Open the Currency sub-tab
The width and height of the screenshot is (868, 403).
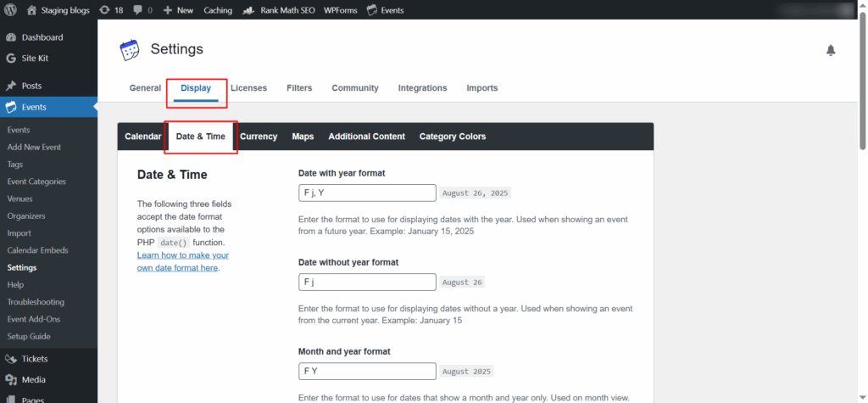click(x=259, y=137)
